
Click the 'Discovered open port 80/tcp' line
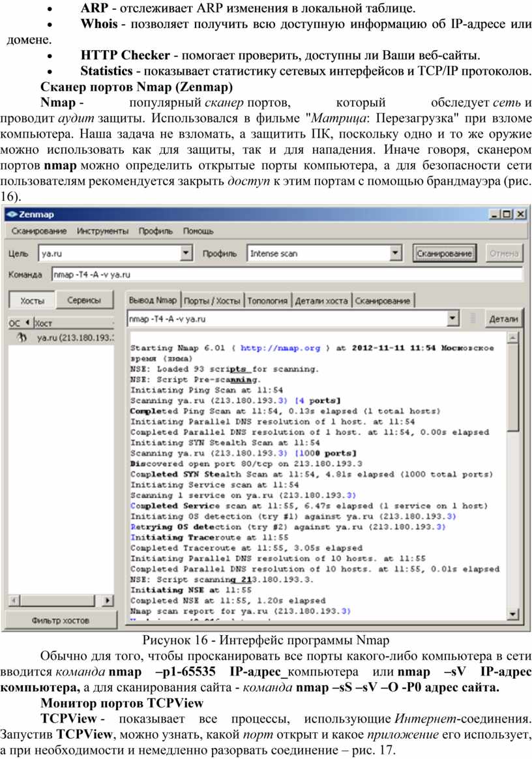click(x=246, y=464)
